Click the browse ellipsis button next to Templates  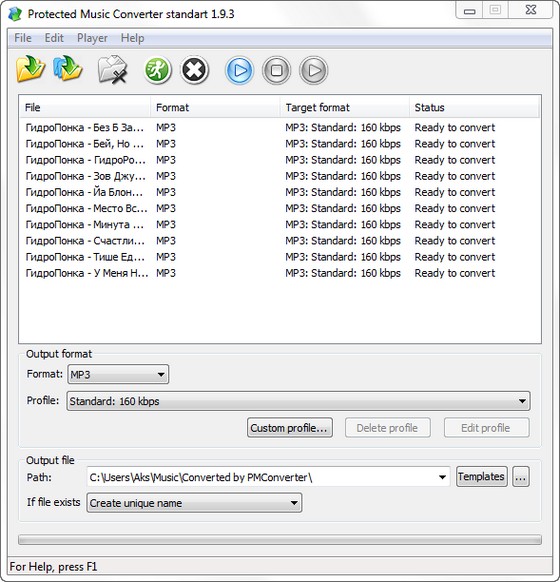click(x=521, y=477)
